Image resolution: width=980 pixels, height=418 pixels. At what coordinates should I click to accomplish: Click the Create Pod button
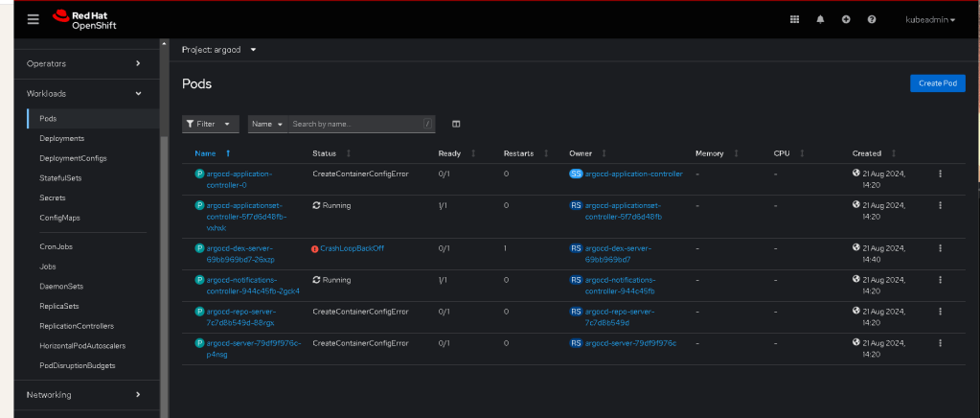938,83
